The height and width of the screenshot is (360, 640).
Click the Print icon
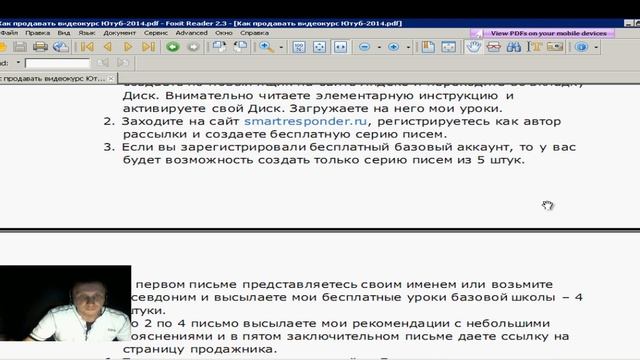click(x=40, y=47)
